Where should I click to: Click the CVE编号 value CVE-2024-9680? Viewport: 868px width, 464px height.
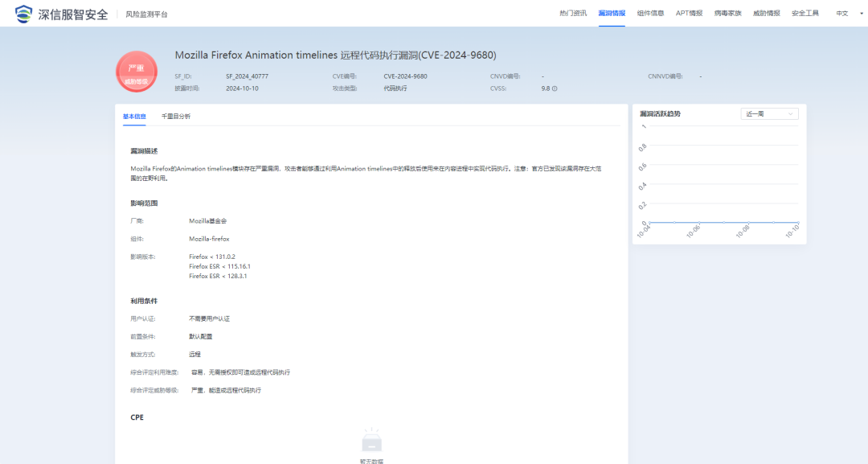tap(405, 76)
